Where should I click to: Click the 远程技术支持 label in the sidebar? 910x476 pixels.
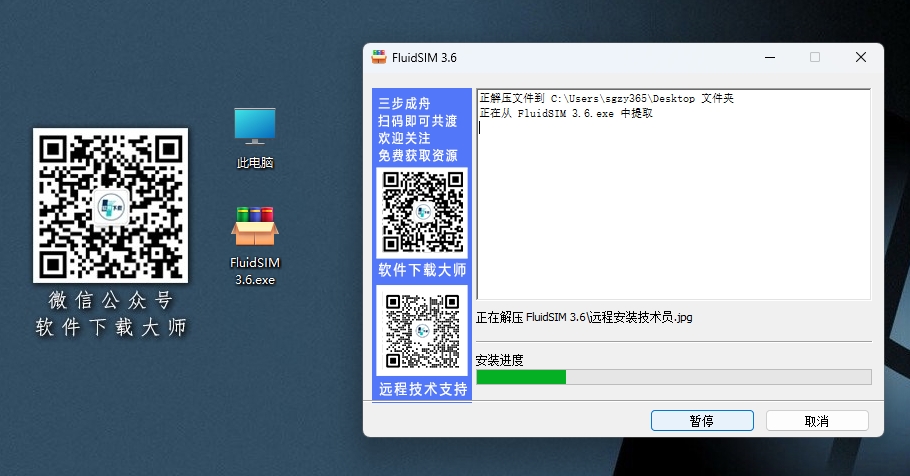[x=421, y=389]
